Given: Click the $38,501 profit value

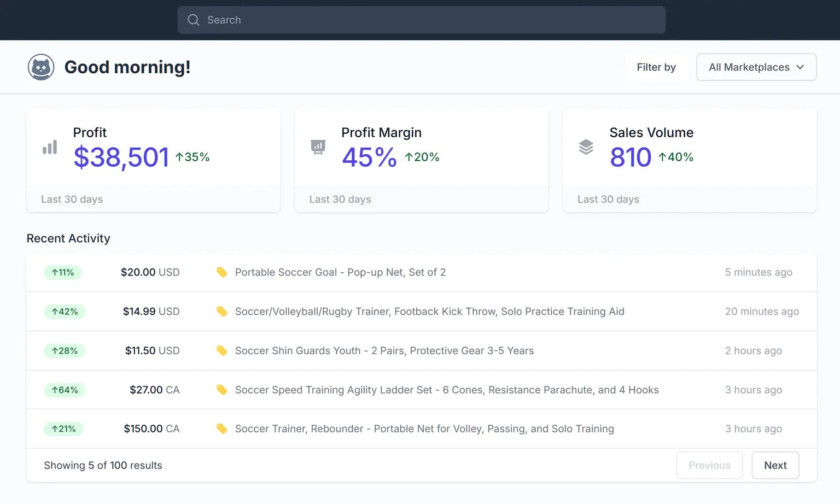Looking at the screenshot, I should 121,157.
